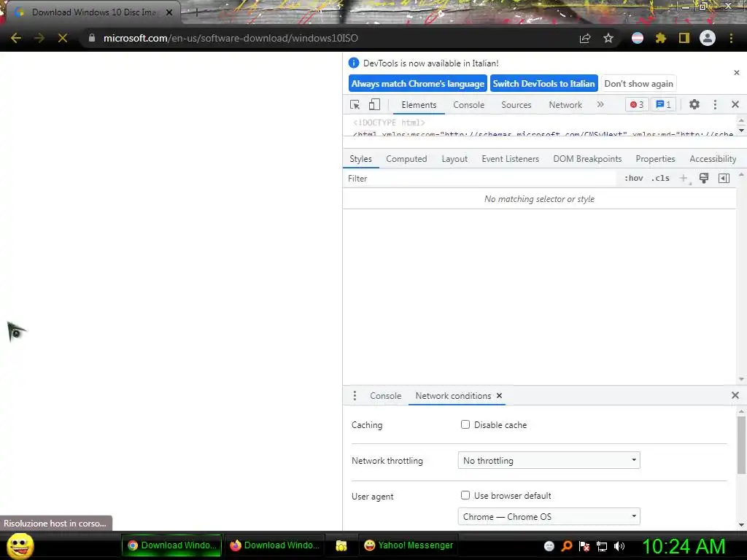Close the Download Windows 10 tab
Screen dimensions: 747x560
tap(169, 12)
